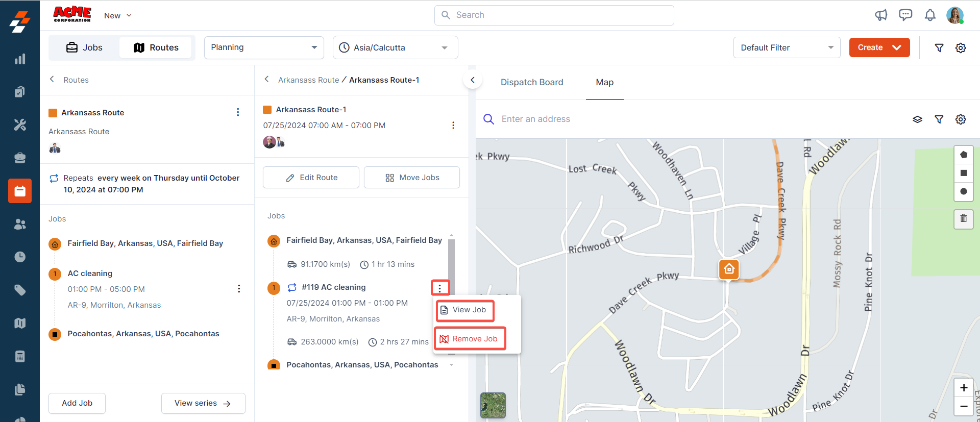The width and height of the screenshot is (980, 422).
Task: Click the home depot marker on map
Action: coord(729,269)
